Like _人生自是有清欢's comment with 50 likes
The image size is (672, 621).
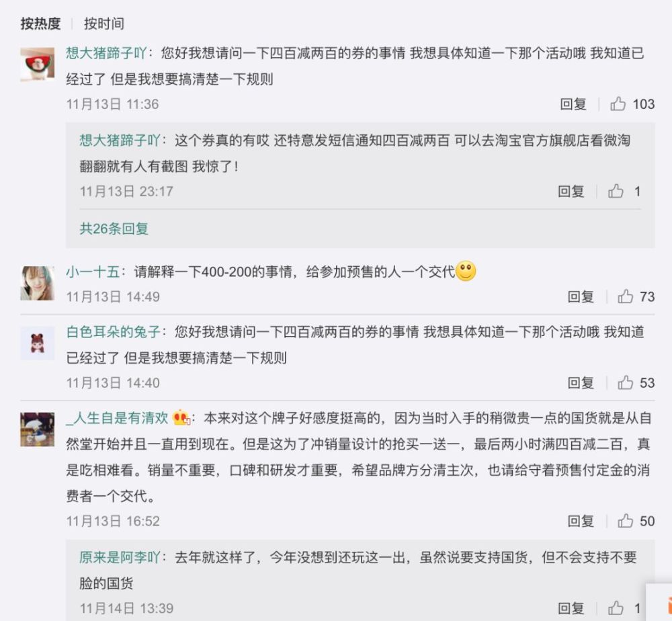pos(625,521)
